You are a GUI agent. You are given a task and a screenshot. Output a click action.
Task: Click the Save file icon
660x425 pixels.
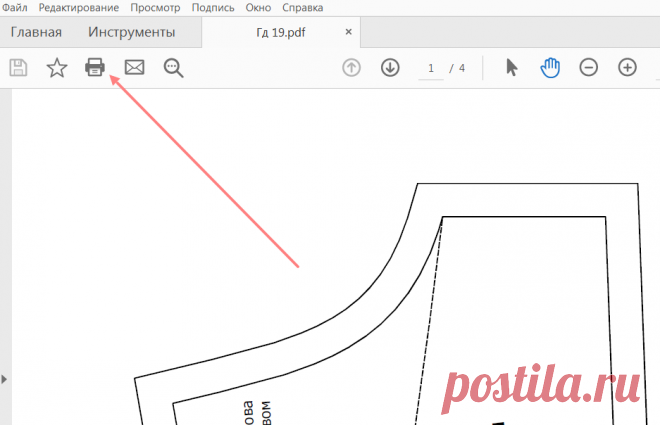pos(18,68)
